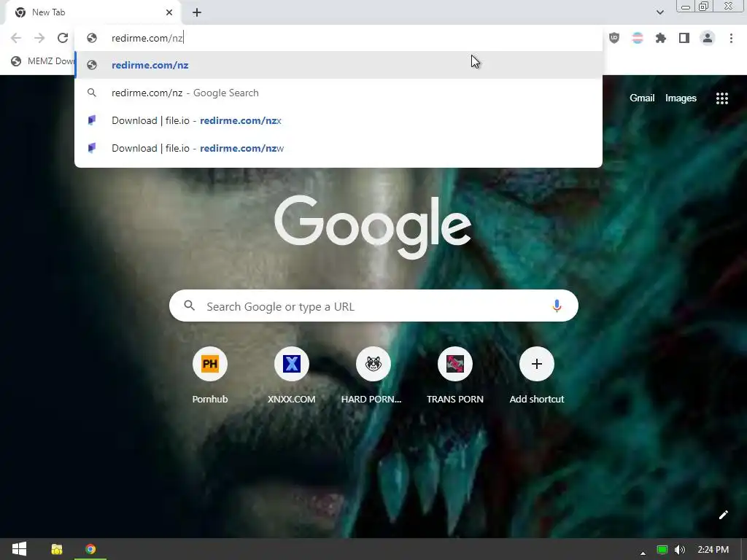Viewport: 747px width, 560px height.
Task: Choose redirme.com/nz Google Search suggestion
Action: coord(338,93)
